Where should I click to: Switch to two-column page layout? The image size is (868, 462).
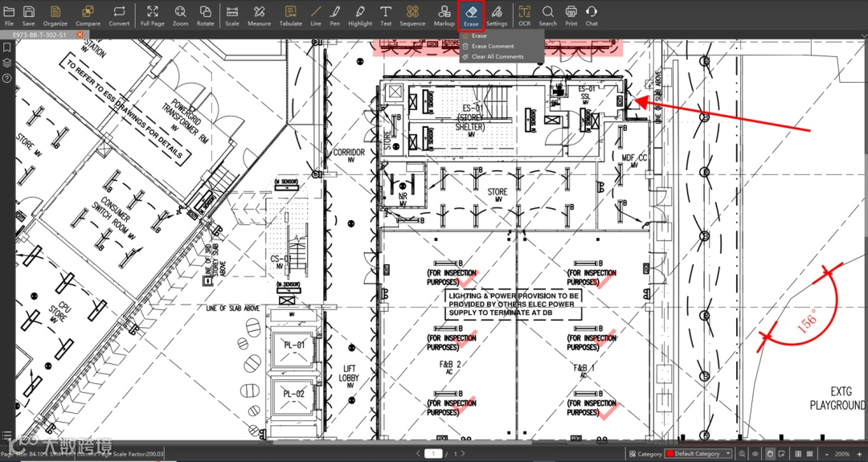tap(798, 454)
